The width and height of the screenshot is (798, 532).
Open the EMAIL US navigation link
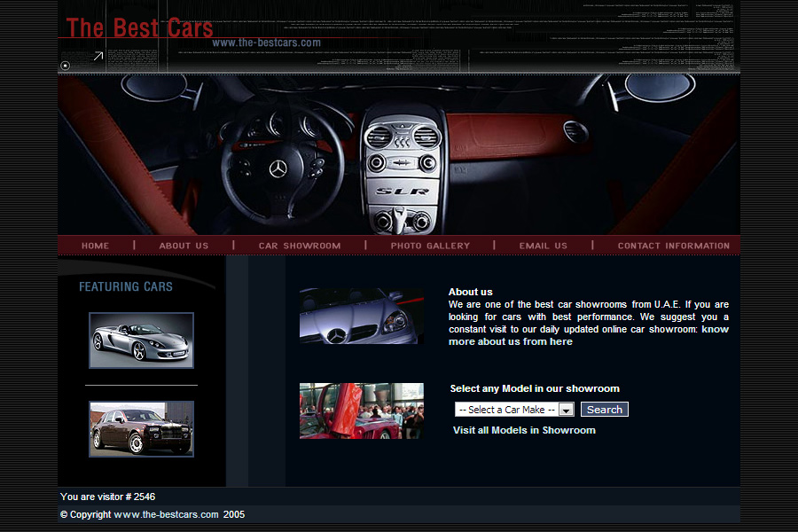point(543,246)
